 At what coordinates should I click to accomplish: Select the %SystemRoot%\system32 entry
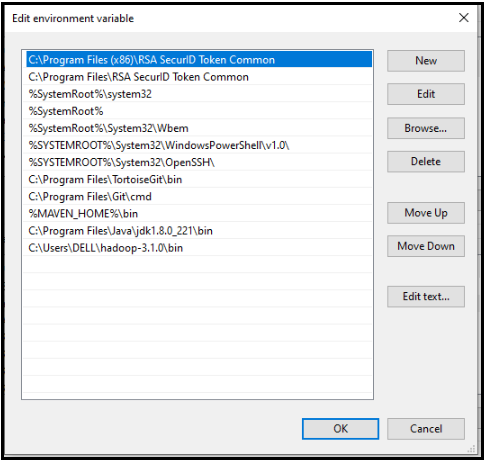click(199, 94)
